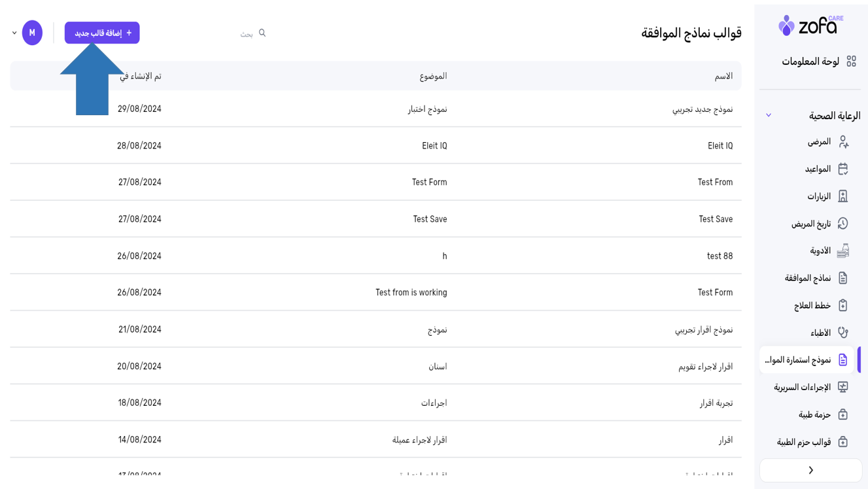This screenshot has height=489, width=868.
Task: Open the user profile dropdown arrow
Action: (14, 33)
